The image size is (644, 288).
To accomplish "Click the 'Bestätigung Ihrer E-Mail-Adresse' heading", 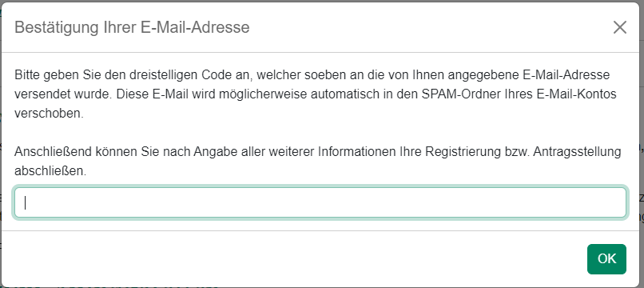I will [x=132, y=27].
